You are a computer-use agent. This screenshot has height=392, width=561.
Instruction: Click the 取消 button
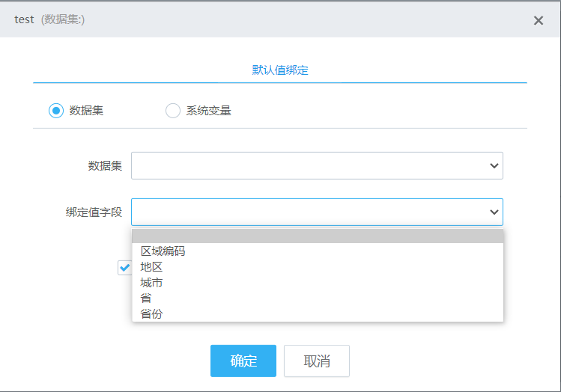pyautogui.click(x=317, y=361)
